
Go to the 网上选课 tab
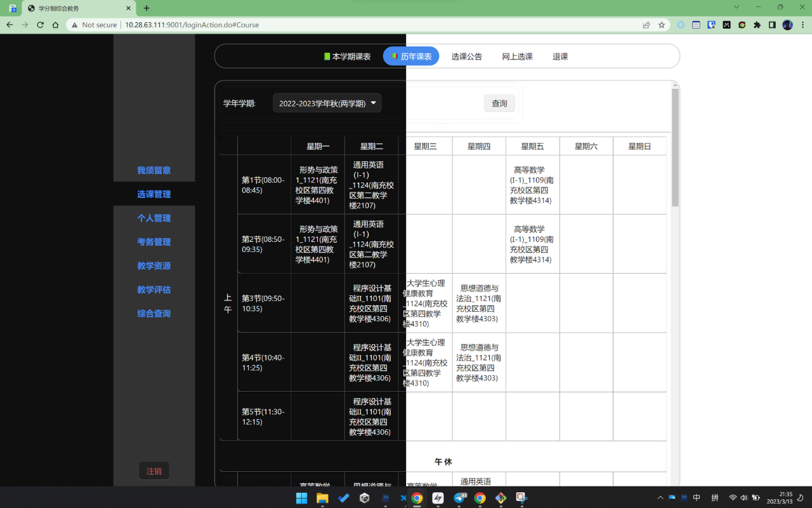518,57
